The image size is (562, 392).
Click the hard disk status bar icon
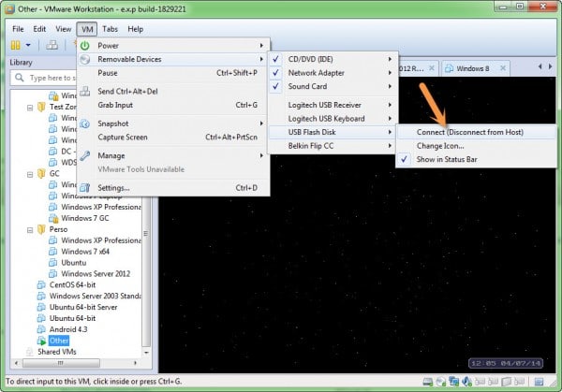[x=428, y=382]
